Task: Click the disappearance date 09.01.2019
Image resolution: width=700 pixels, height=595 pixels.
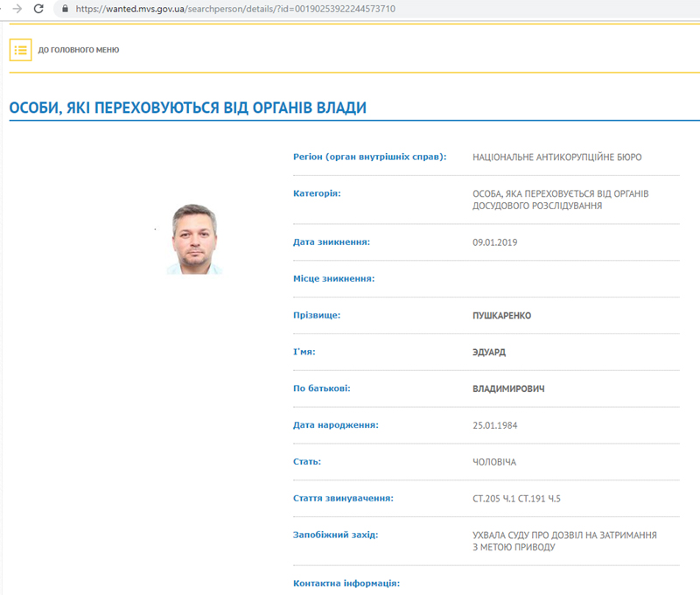Action: click(495, 241)
